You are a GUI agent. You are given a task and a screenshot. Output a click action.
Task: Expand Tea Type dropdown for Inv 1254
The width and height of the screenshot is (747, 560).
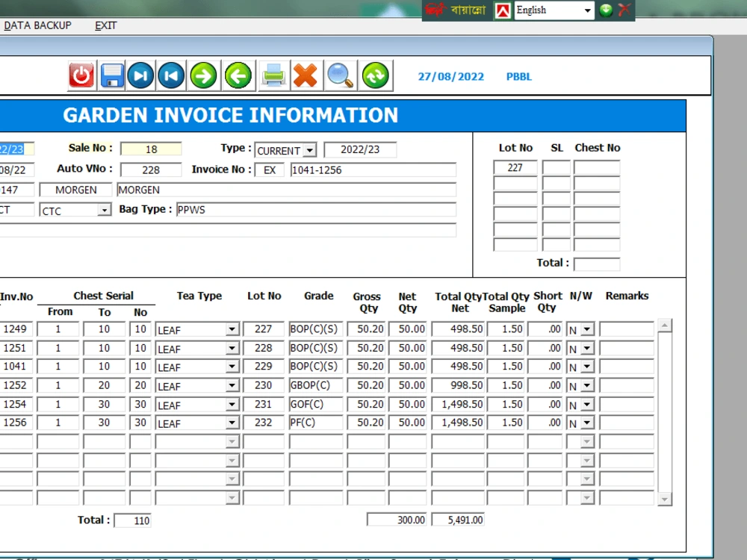click(x=232, y=405)
